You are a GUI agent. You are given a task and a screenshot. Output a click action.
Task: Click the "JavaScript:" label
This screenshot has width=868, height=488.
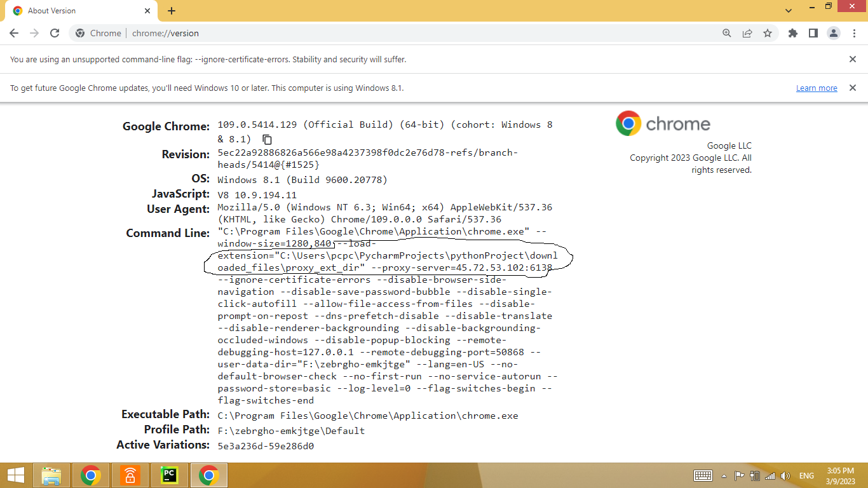click(x=180, y=194)
